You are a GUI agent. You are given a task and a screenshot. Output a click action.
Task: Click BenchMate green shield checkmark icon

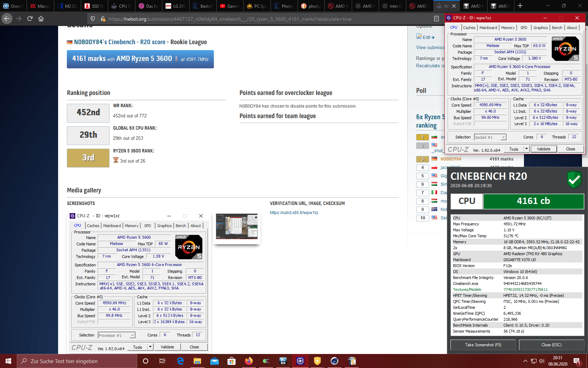pos(574,179)
